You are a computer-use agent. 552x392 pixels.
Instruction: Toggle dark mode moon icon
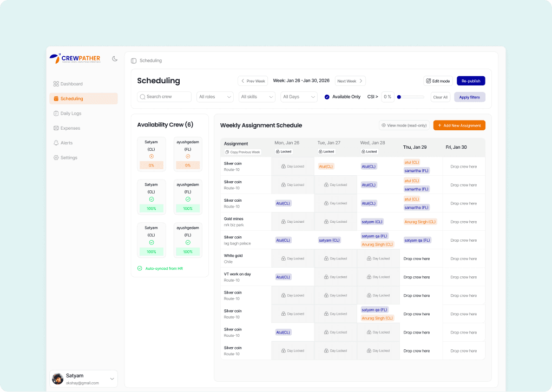coord(115,58)
